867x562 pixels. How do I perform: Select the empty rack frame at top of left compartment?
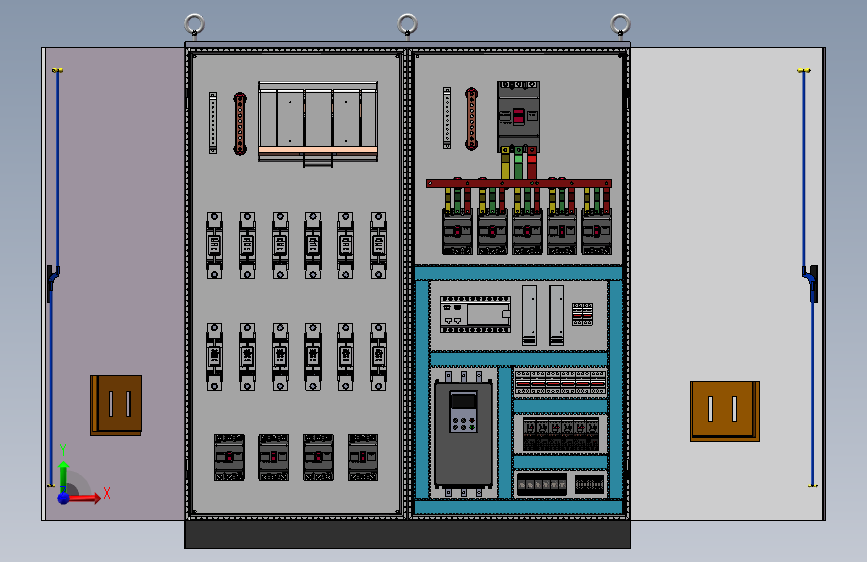click(318, 123)
